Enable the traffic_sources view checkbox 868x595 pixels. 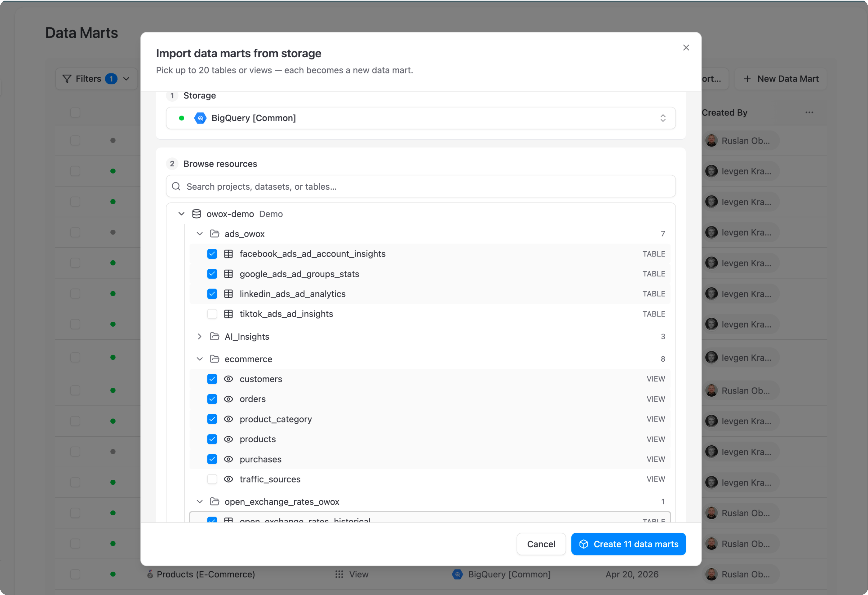212,479
